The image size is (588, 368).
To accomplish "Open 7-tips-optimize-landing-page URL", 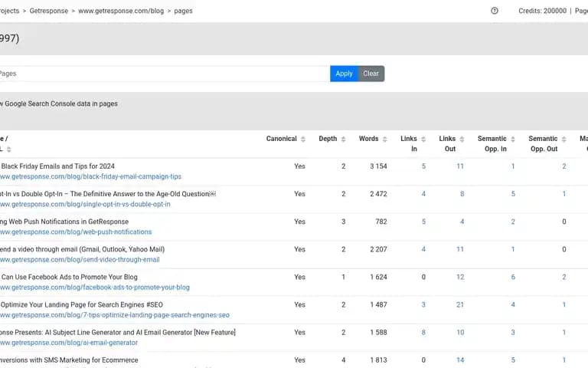I will point(114,315).
